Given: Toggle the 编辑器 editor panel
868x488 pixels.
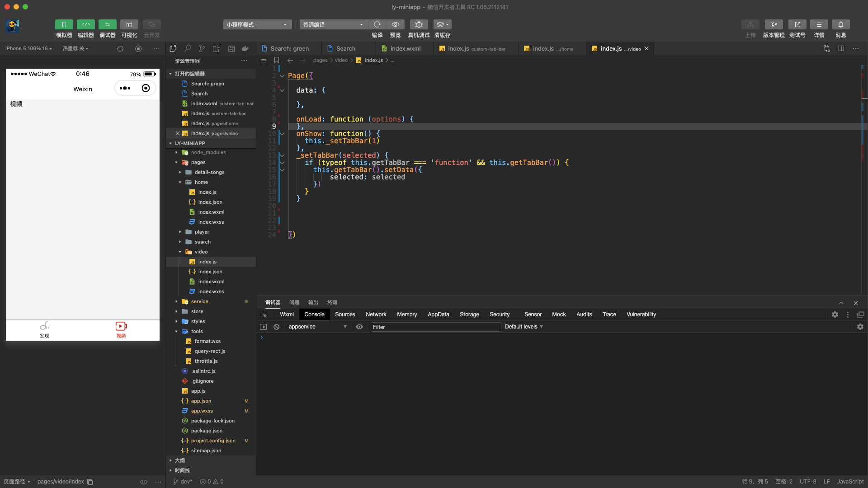Looking at the screenshot, I should click(85, 24).
